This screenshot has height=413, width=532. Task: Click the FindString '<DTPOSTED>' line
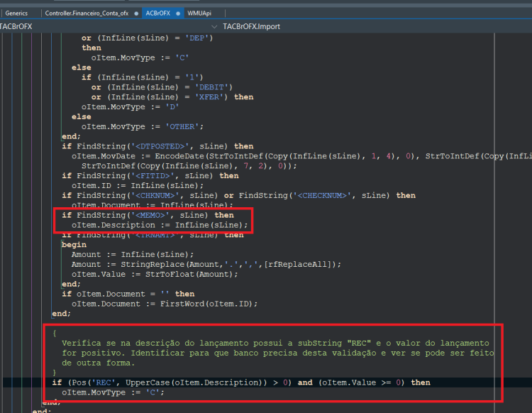pos(157,146)
